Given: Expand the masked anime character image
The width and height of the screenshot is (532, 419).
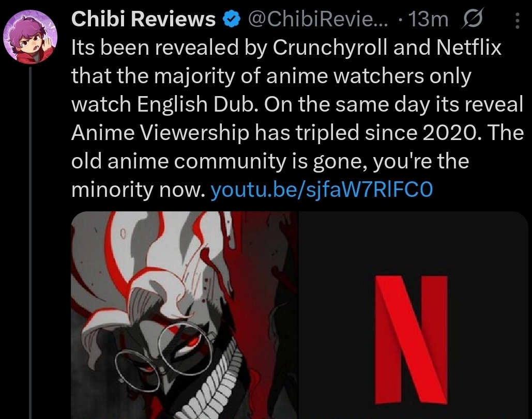Looking at the screenshot, I should (184, 315).
